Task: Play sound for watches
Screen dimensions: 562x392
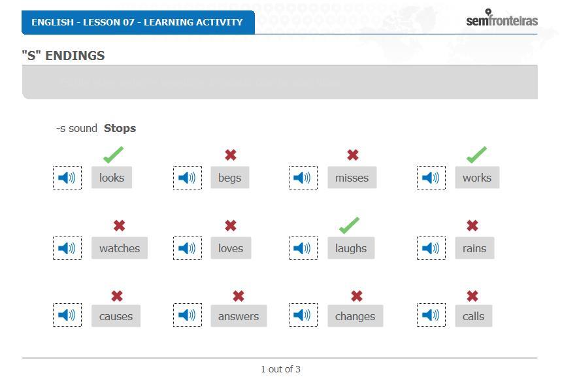Action: pos(67,248)
